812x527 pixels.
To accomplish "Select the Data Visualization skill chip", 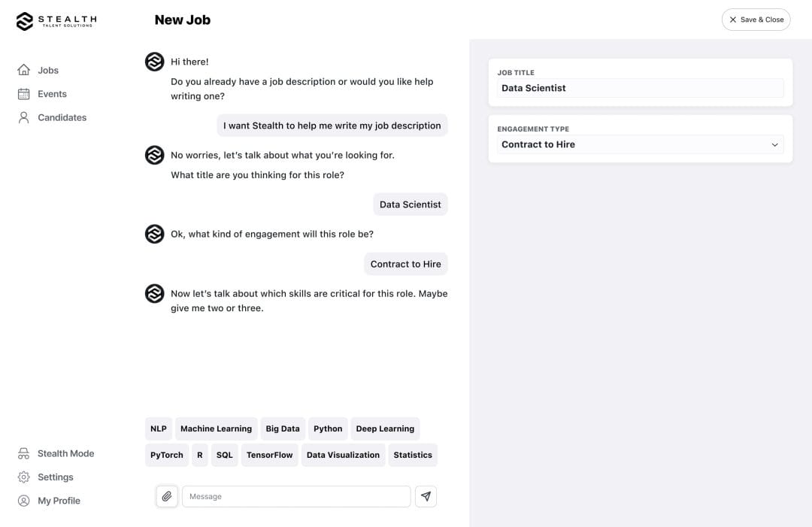I will click(x=343, y=455).
